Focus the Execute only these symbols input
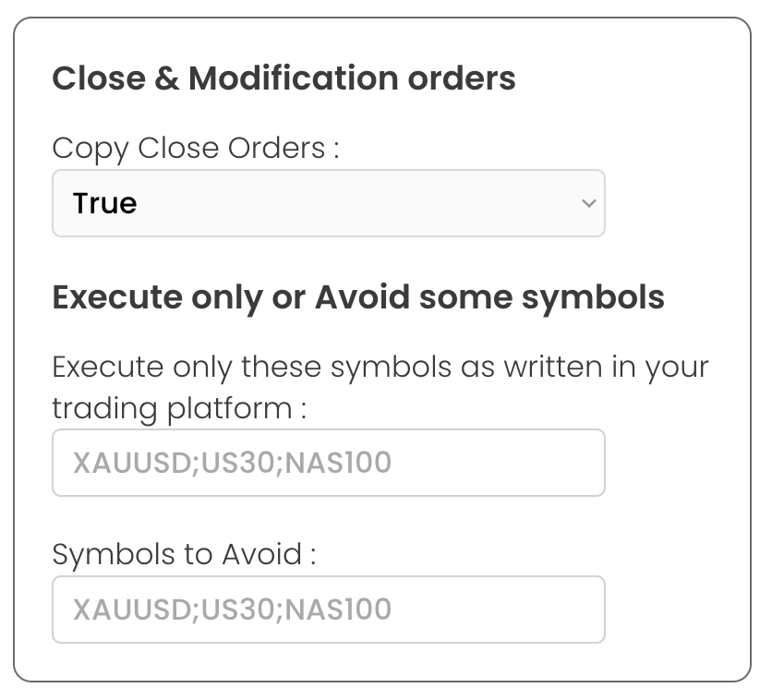 click(x=328, y=462)
